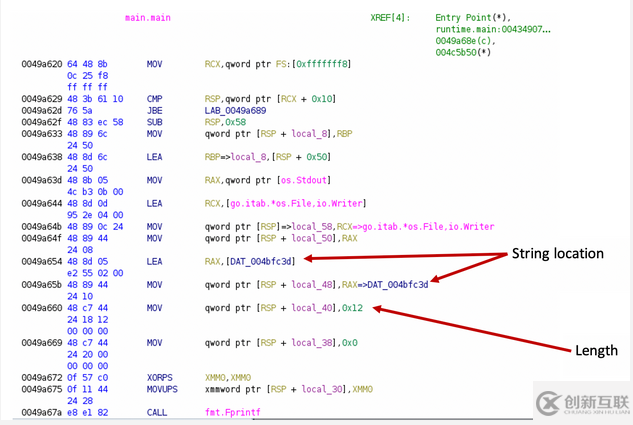
Task: Select operand qword ptr [RSP + local_38],0x0
Action: 281,343
